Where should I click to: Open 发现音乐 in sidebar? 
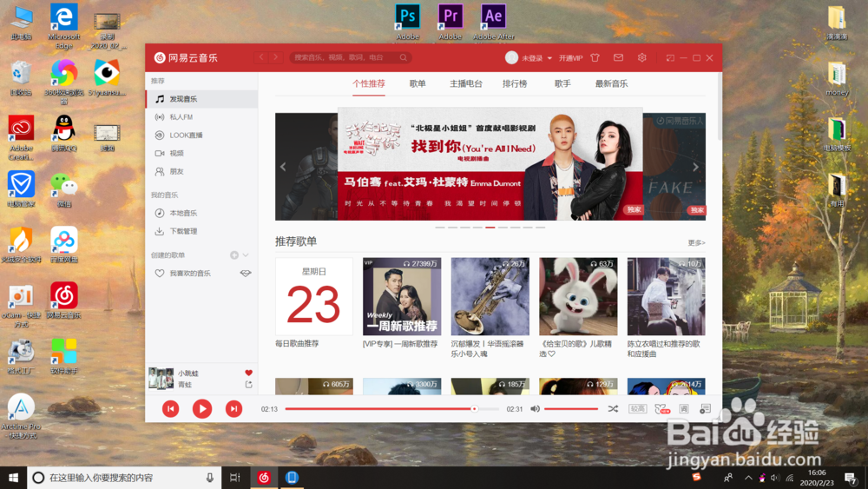[x=202, y=98]
